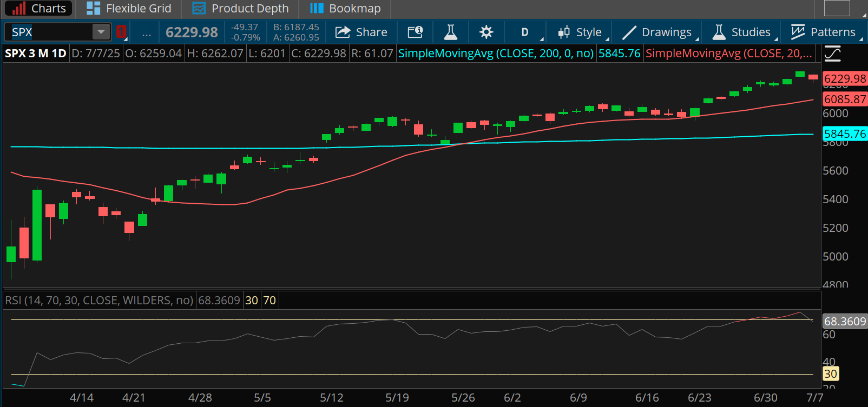Screen dimensions: 868x407
Task: Click the Share arrow icon
Action: point(343,32)
